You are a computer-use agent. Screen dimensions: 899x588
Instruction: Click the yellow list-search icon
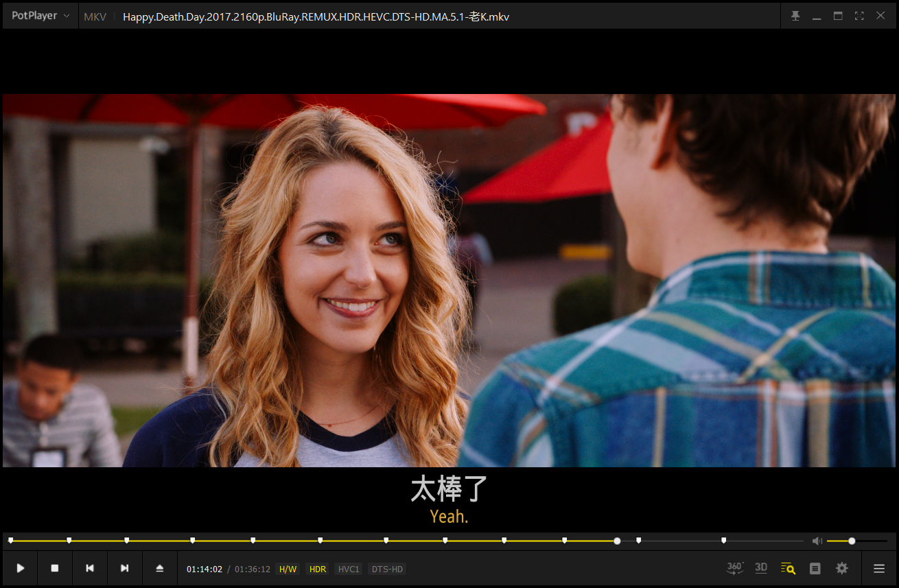pos(788,568)
